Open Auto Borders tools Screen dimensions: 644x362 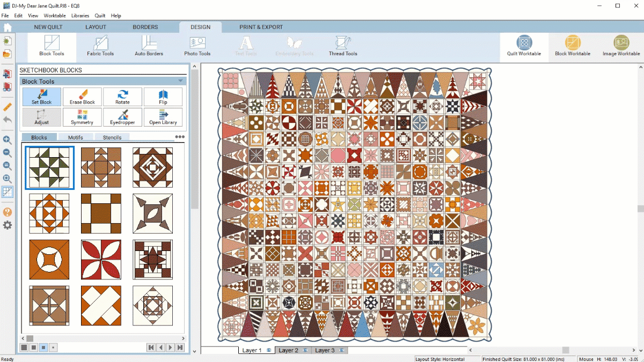149,46
